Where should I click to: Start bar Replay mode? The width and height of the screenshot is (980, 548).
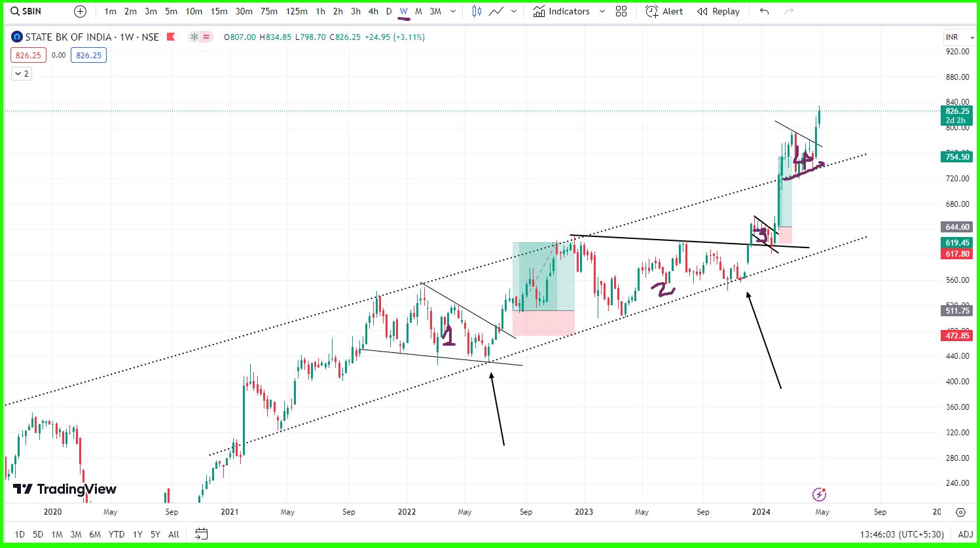[x=718, y=11]
